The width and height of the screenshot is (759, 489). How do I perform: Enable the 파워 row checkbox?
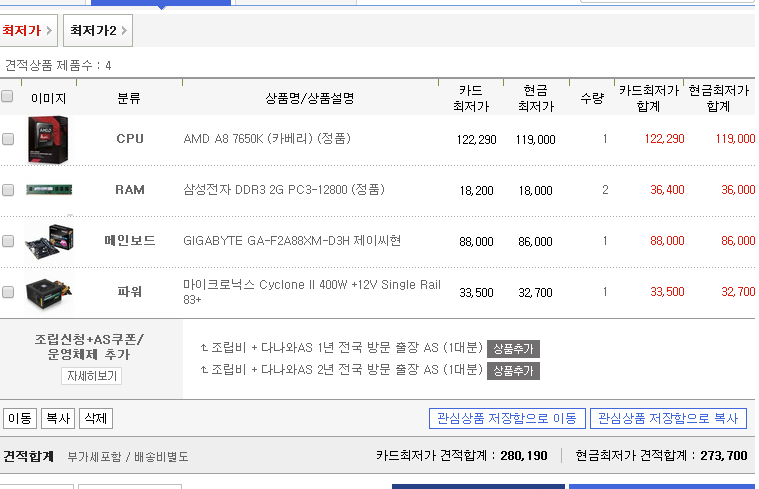[8, 292]
